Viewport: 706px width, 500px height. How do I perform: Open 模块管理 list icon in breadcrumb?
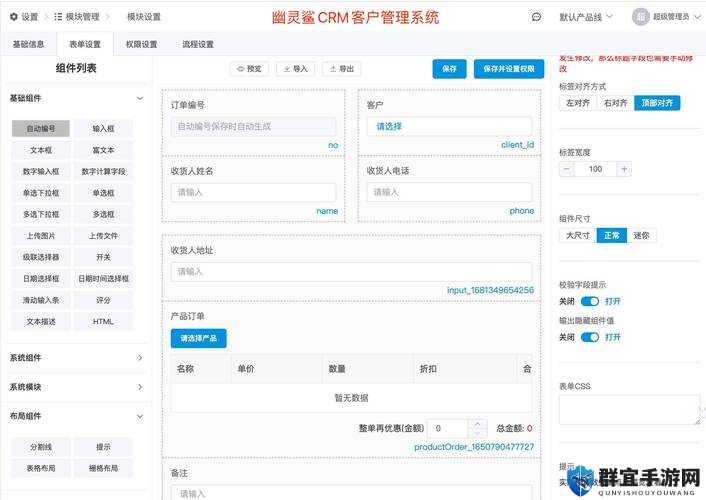(58, 17)
